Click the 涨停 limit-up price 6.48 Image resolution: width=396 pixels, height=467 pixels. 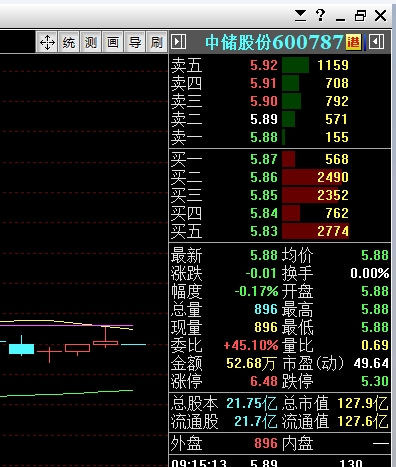tap(264, 381)
